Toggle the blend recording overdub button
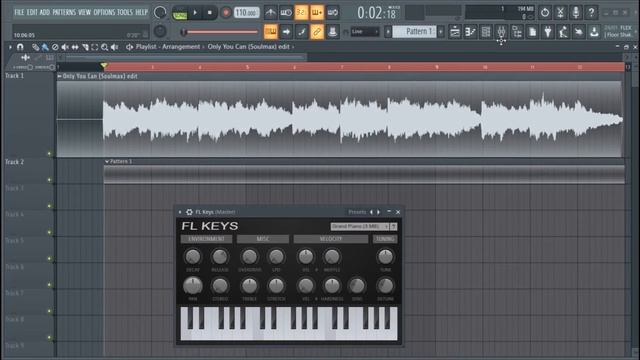The image size is (640, 360). [x=317, y=13]
